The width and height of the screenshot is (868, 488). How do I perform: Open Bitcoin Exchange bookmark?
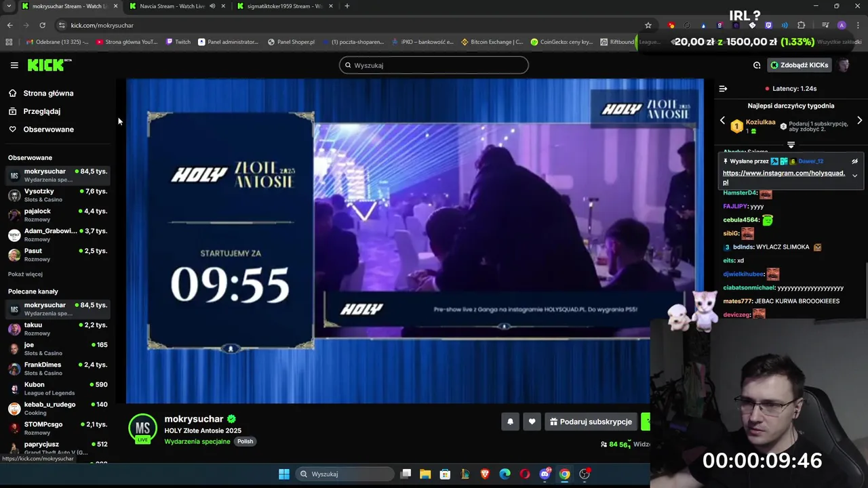(x=492, y=42)
